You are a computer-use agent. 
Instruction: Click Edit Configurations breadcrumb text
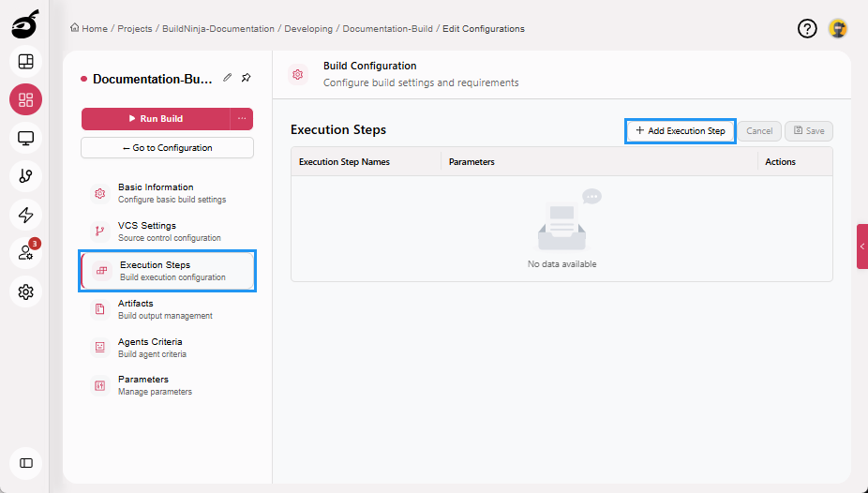pyautogui.click(x=484, y=29)
